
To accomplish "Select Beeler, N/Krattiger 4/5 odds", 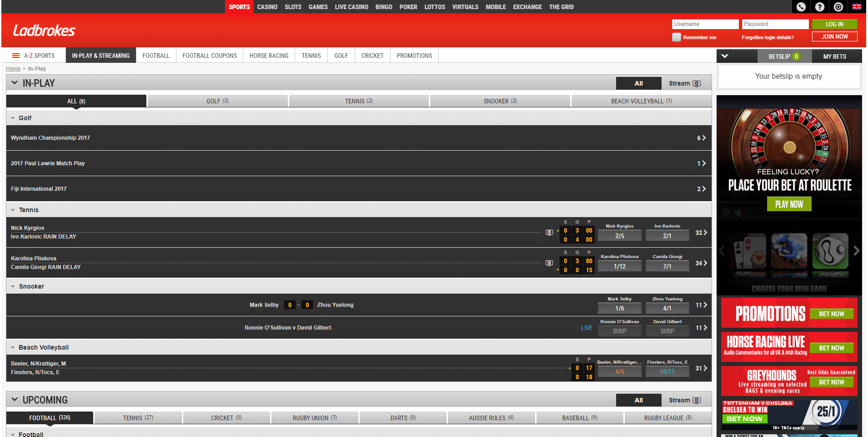I will tap(619, 371).
